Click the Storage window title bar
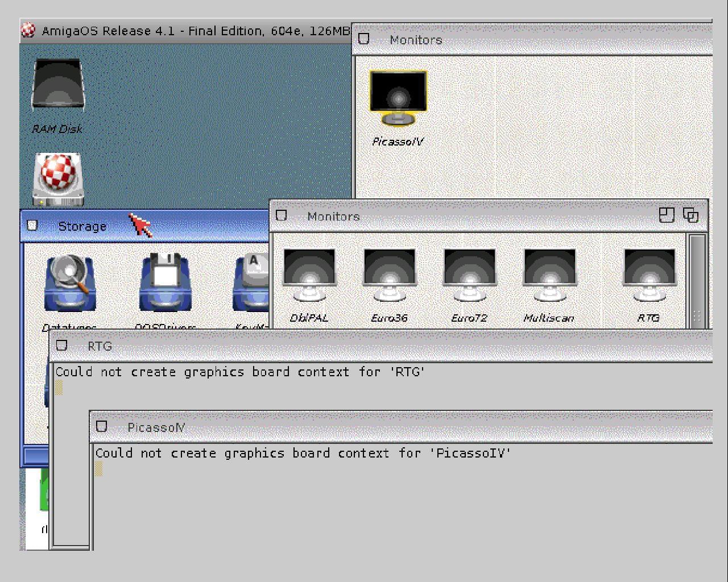 146,226
